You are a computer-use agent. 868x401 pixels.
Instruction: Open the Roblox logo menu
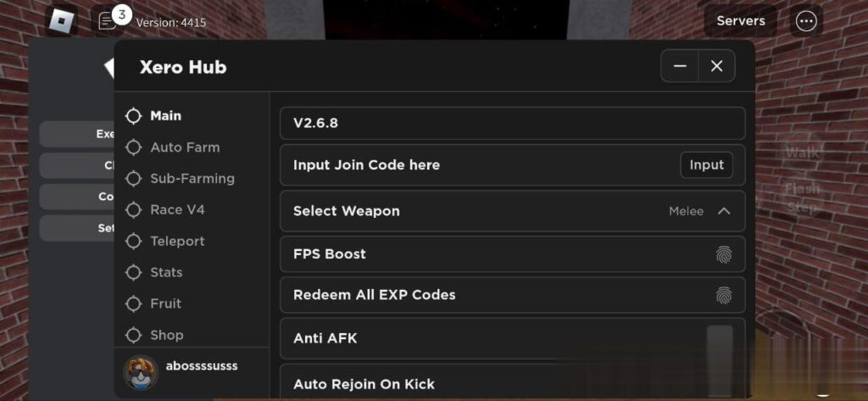pos(61,21)
